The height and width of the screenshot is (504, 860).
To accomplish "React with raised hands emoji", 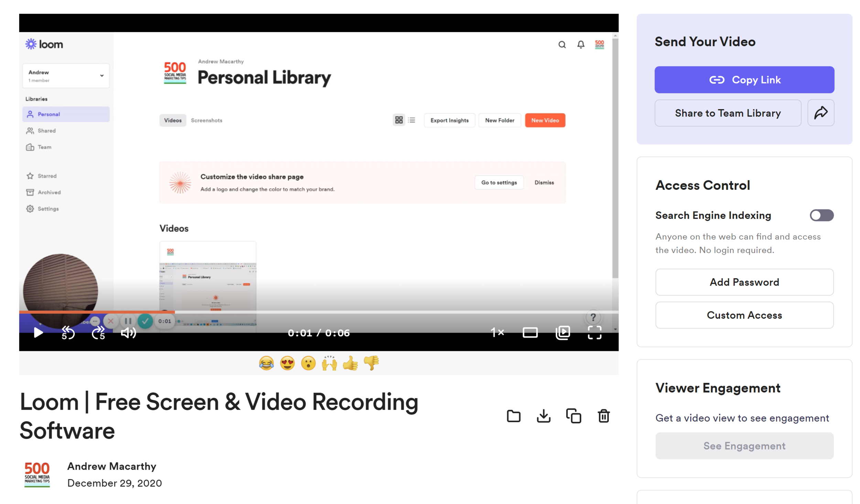I will tap(329, 363).
